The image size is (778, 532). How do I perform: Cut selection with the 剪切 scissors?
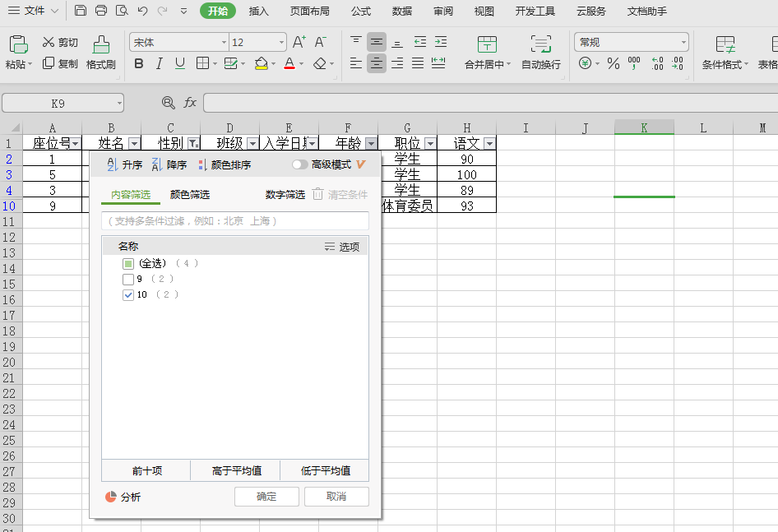click(x=60, y=42)
